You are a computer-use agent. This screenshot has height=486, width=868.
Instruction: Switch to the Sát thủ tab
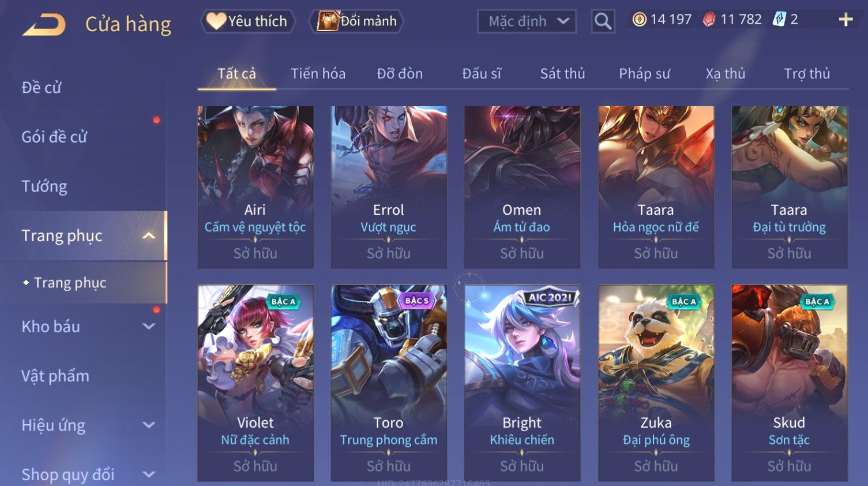pyautogui.click(x=562, y=74)
